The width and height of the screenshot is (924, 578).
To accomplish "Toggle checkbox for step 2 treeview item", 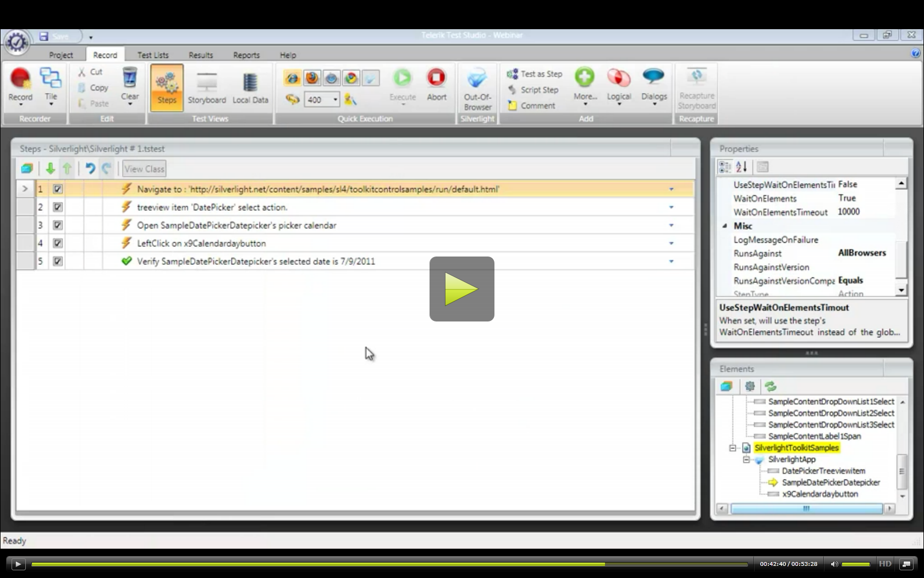I will [x=58, y=208].
